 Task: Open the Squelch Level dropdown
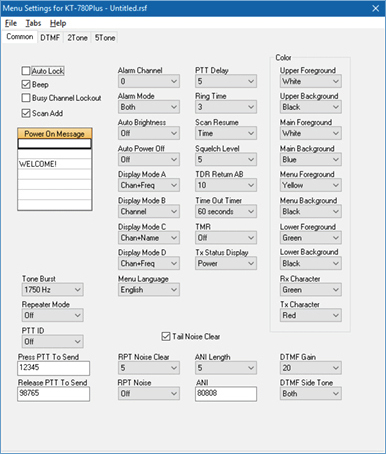226,159
